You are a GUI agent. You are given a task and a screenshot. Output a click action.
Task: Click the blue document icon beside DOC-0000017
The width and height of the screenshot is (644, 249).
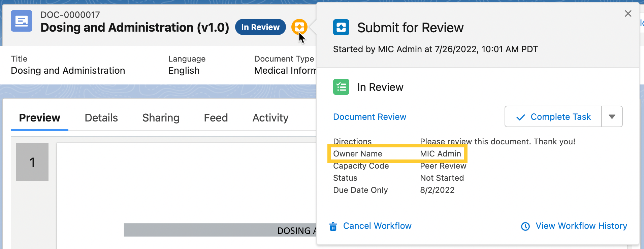click(22, 21)
